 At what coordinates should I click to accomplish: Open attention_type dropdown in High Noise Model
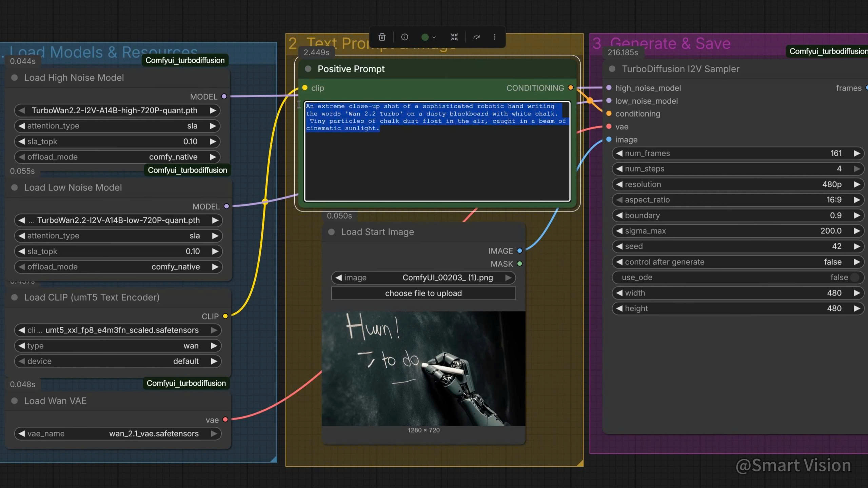coord(117,126)
